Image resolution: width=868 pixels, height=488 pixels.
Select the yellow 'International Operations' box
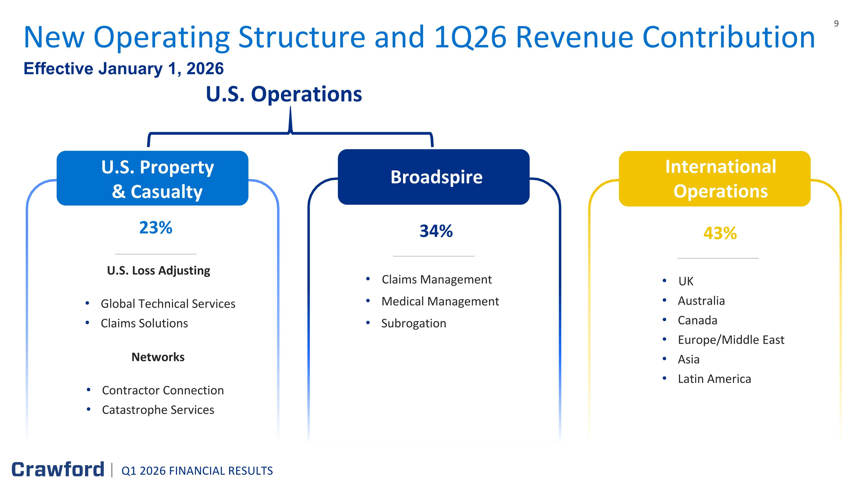[715, 178]
